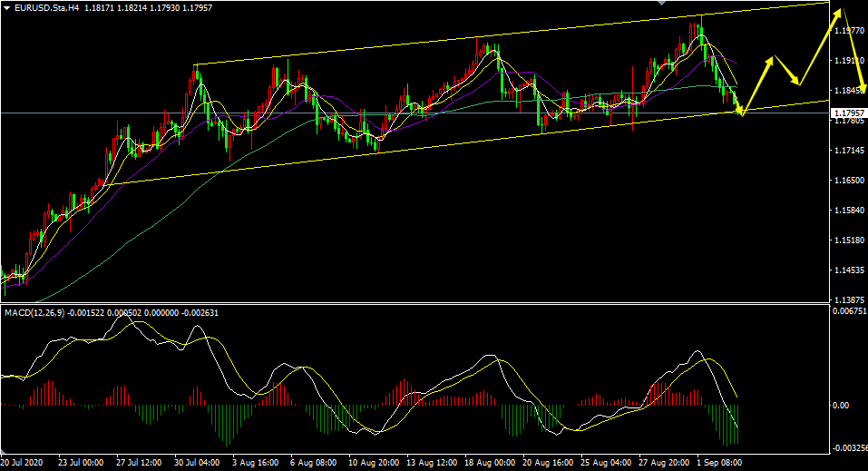Viewport: 868px width, 471px height.
Task: Click the 27 Aug 20:00 time label
Action: 664,463
